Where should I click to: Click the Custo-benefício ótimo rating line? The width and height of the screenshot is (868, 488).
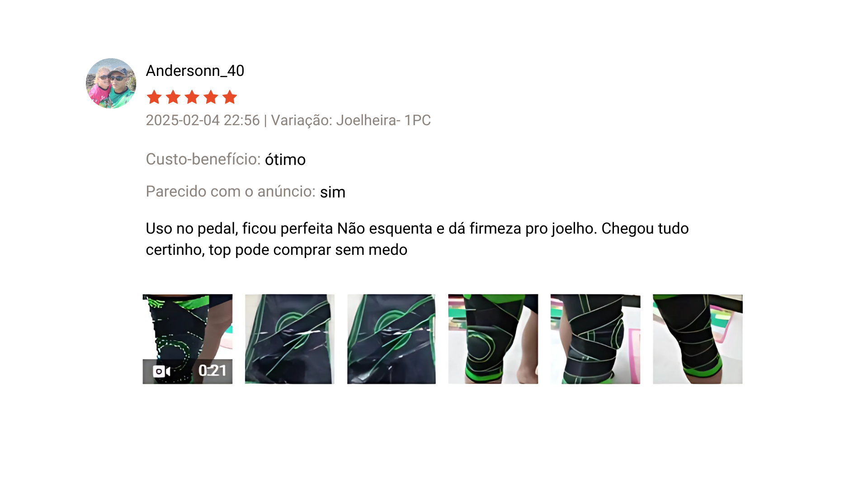[x=226, y=160]
